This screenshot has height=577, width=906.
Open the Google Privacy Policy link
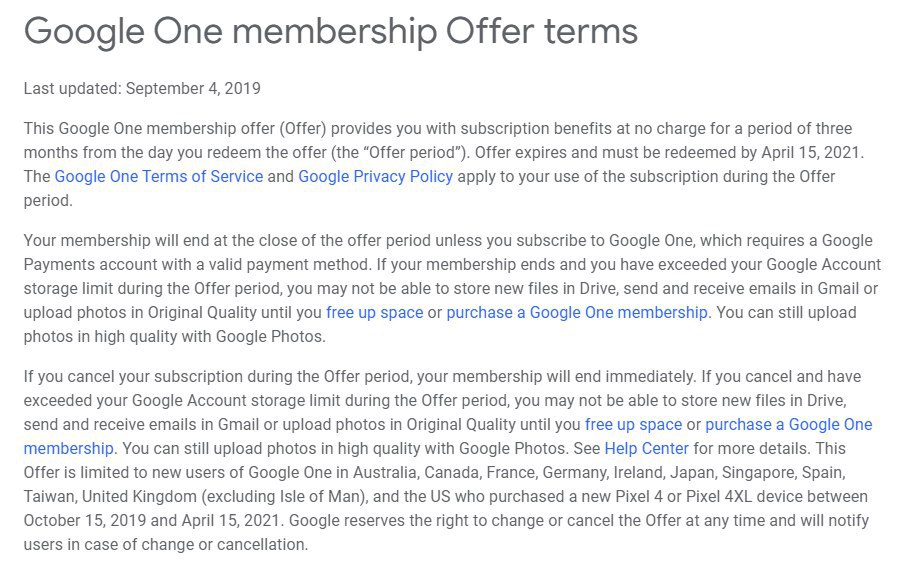[375, 177]
